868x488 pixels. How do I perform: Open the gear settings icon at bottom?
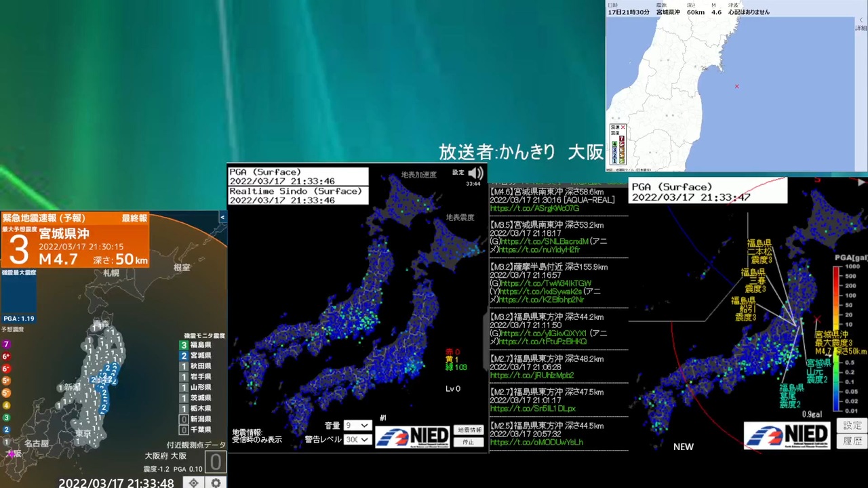[216, 483]
